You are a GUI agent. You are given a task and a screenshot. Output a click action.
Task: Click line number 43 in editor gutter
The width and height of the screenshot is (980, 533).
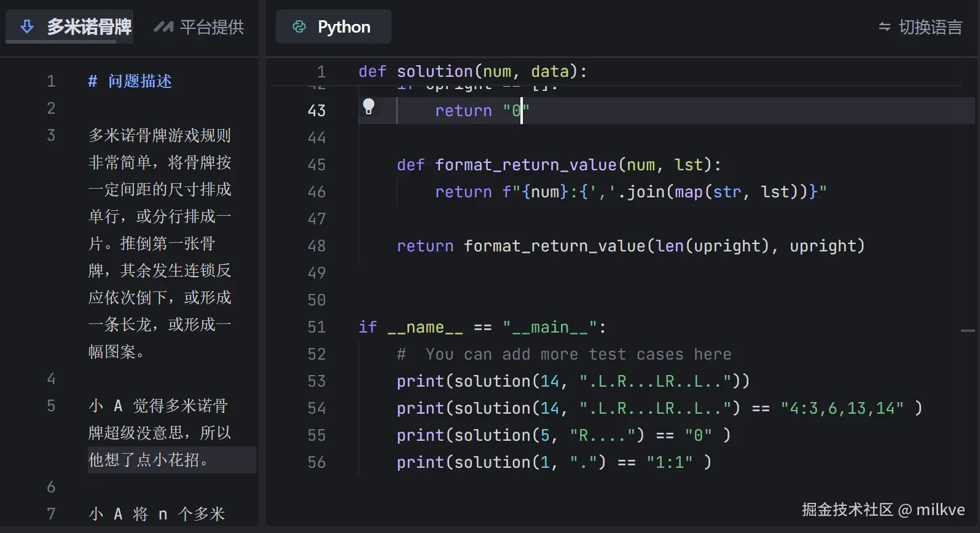coord(316,111)
